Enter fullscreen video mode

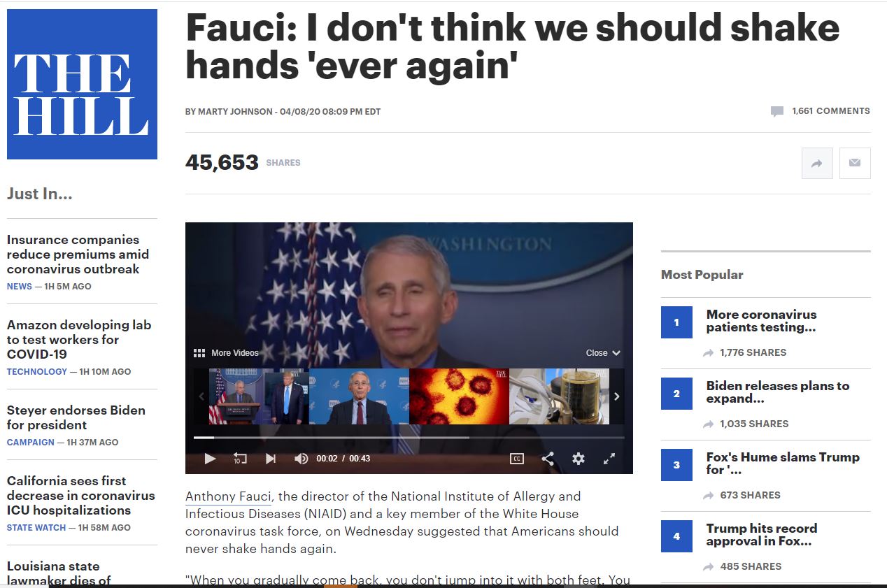coord(609,459)
